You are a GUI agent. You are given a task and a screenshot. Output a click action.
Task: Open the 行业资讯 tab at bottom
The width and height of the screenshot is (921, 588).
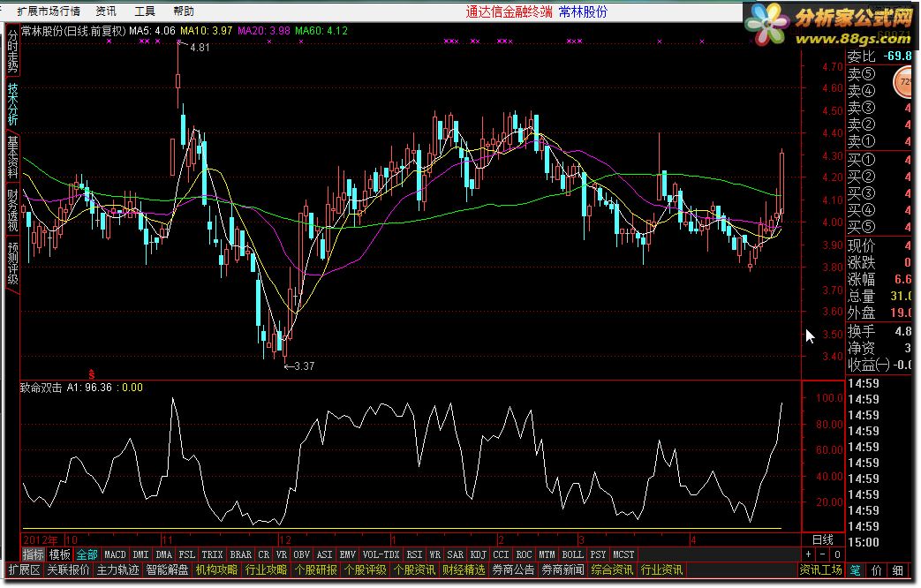(x=661, y=569)
